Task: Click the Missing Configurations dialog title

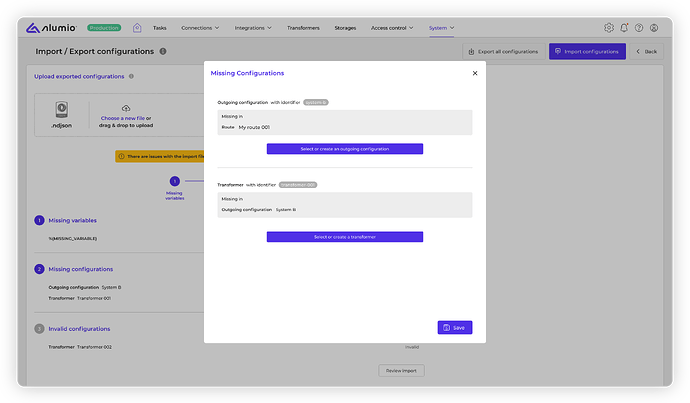Action: tap(247, 73)
